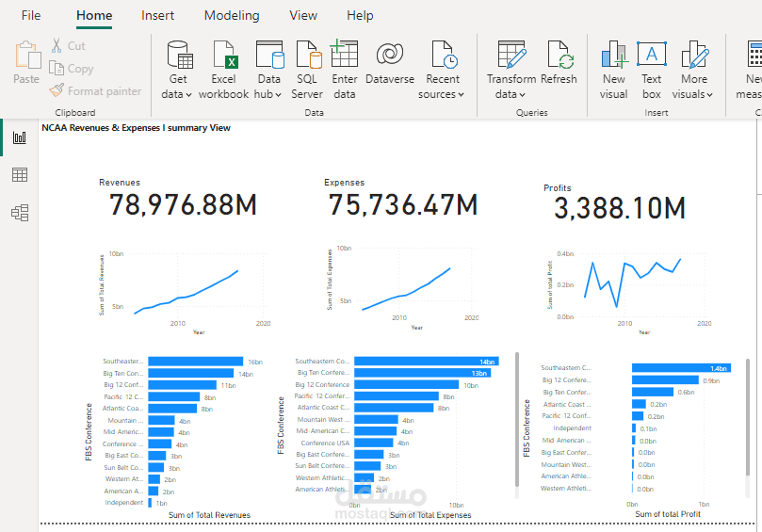Click the Southeastern 1.4bn profit bar

click(x=681, y=368)
